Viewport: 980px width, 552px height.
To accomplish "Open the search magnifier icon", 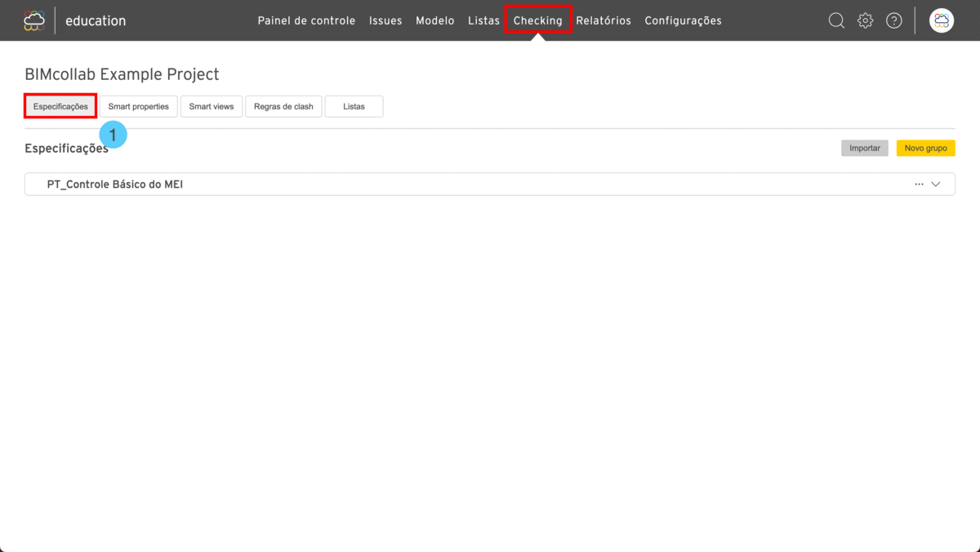I will pos(836,20).
